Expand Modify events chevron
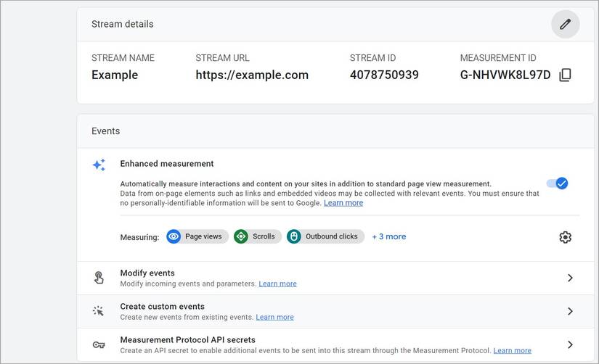599x364 pixels. (570, 278)
